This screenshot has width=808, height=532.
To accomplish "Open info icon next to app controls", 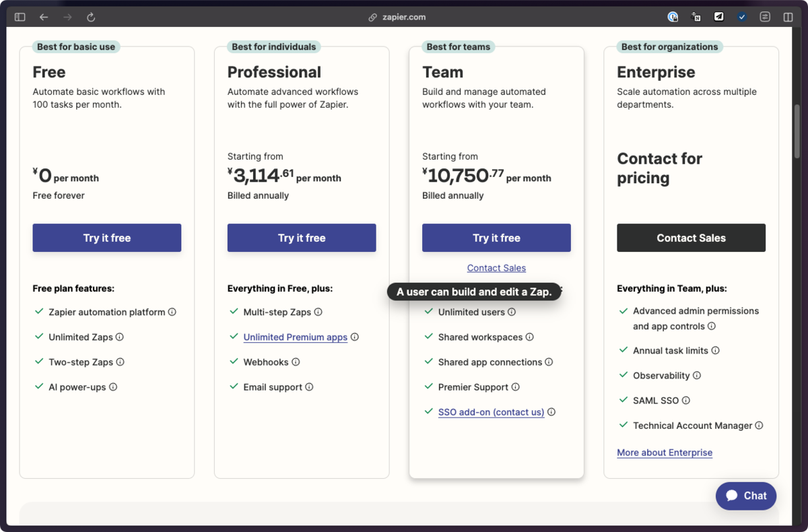I will [712, 326].
